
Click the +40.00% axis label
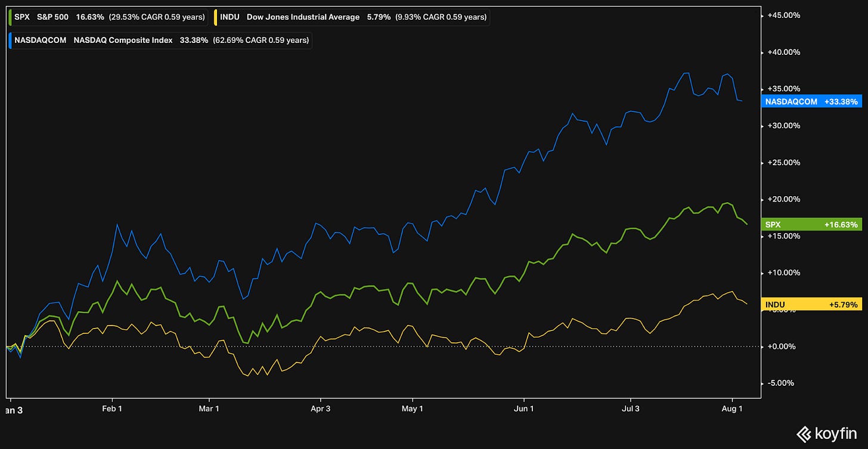pos(783,52)
